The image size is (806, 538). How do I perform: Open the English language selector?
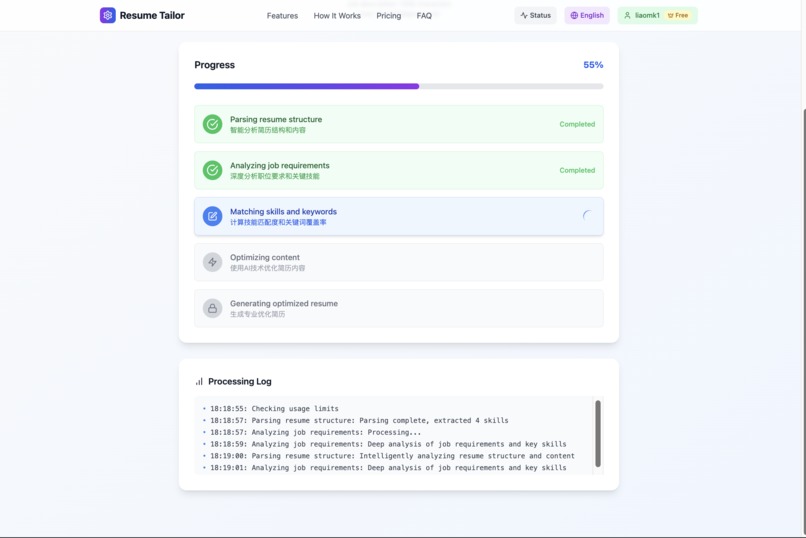pos(587,15)
